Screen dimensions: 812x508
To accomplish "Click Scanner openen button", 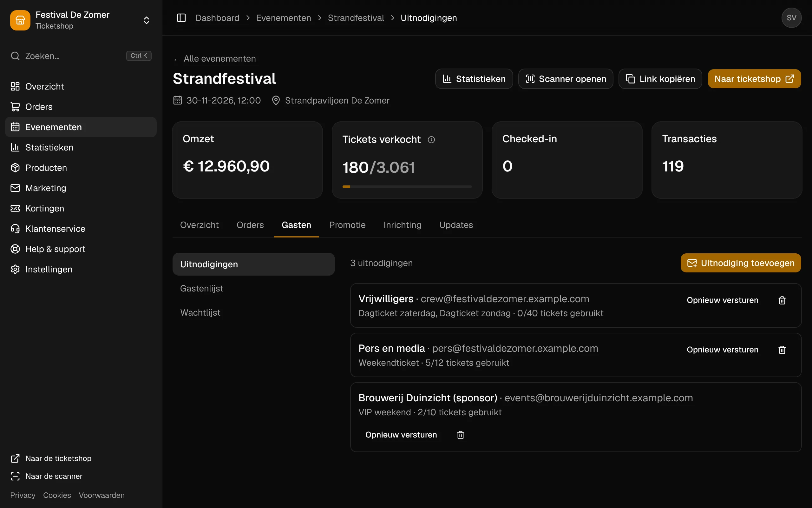I will pos(566,79).
